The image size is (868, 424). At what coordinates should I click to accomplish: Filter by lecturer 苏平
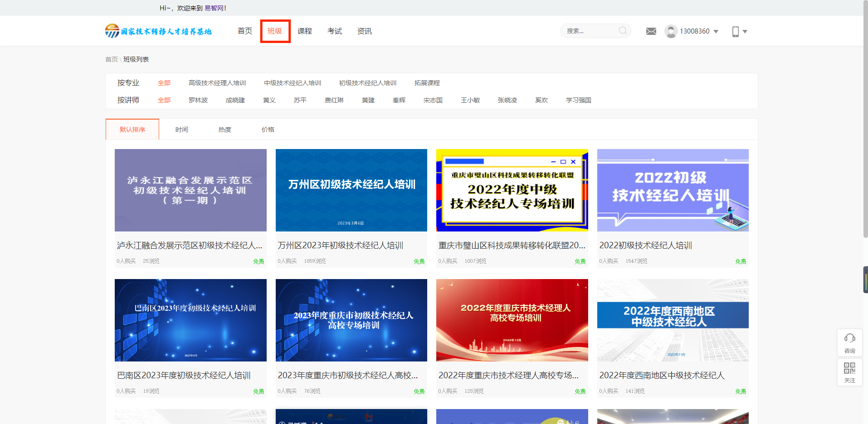[x=300, y=100]
